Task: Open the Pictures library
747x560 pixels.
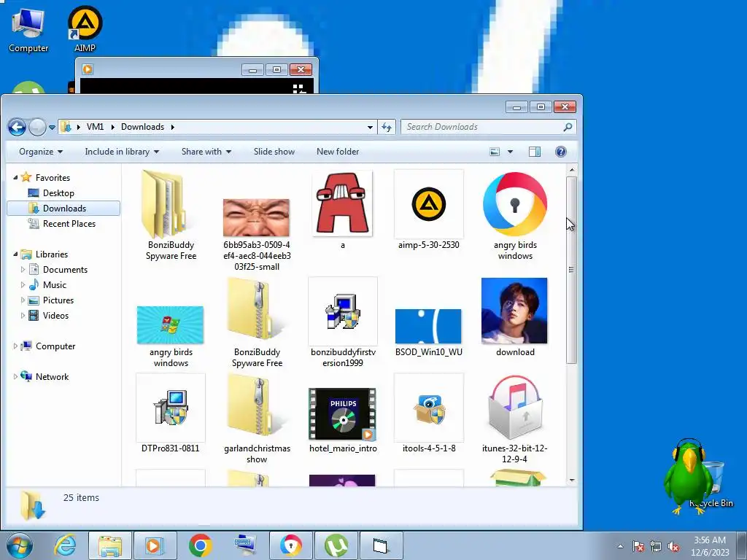Action: [51, 300]
